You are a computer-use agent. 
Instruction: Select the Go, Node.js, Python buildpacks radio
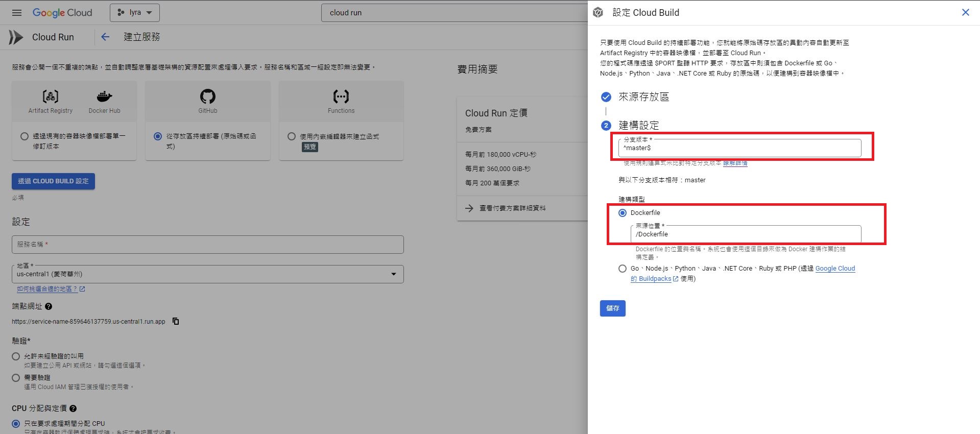623,269
